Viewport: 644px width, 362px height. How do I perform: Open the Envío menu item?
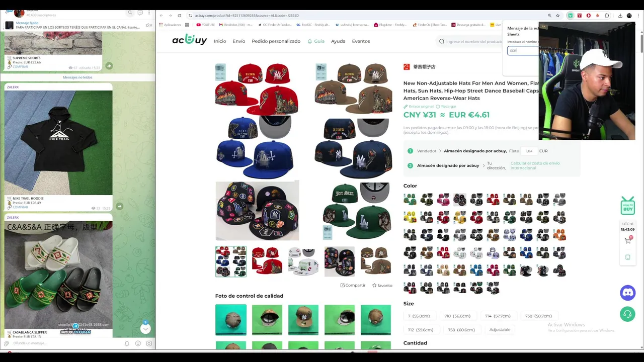(239, 41)
